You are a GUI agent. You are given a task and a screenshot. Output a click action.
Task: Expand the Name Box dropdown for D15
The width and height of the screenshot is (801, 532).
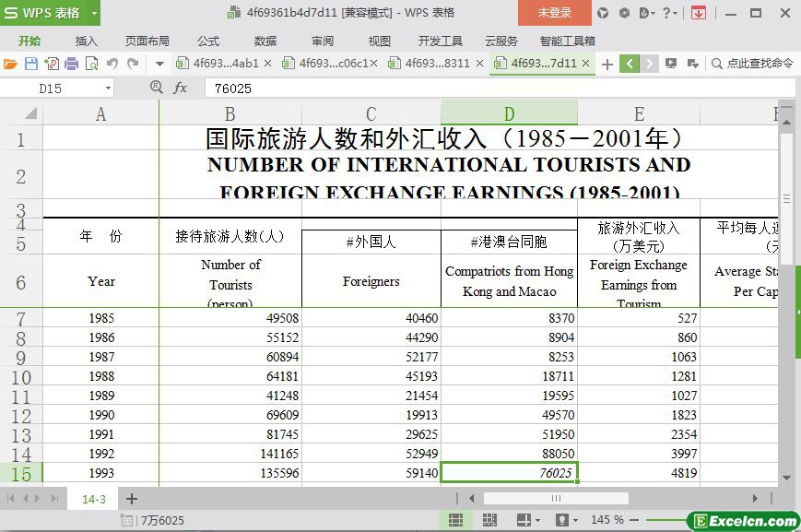click(x=108, y=88)
